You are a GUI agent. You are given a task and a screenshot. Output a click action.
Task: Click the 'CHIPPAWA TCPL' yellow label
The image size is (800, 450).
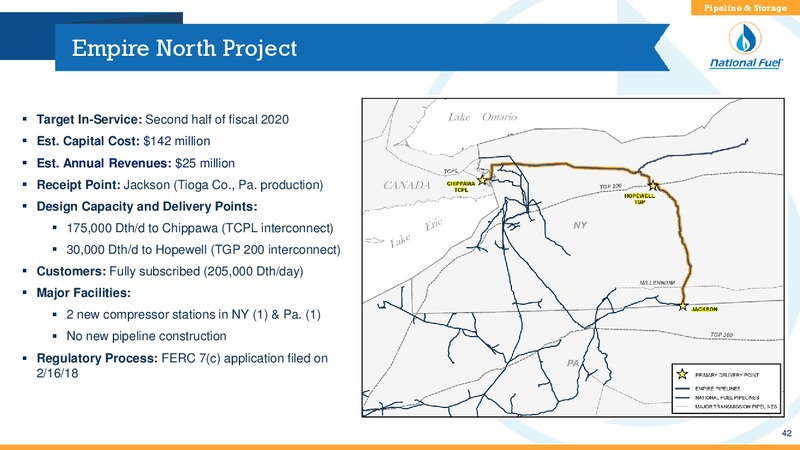click(461, 187)
